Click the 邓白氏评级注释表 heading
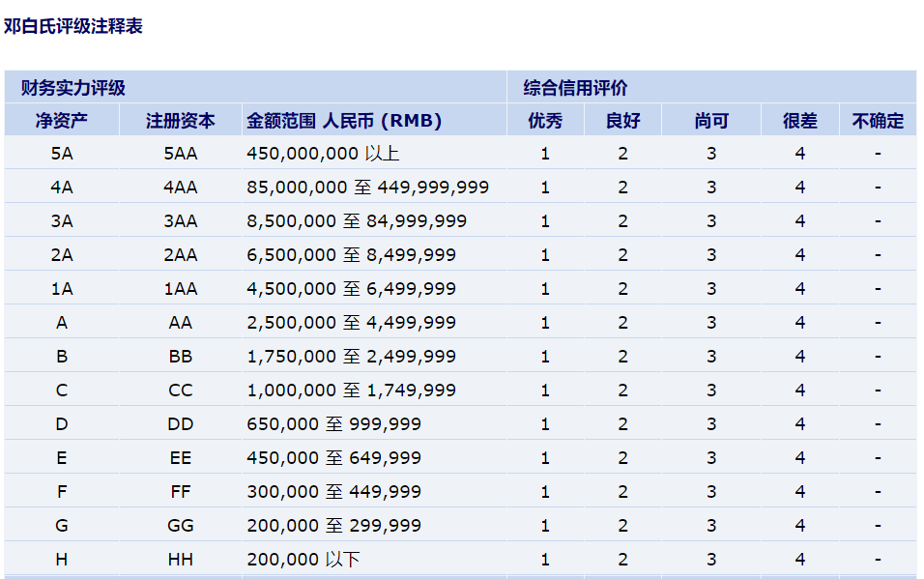 coord(73,26)
